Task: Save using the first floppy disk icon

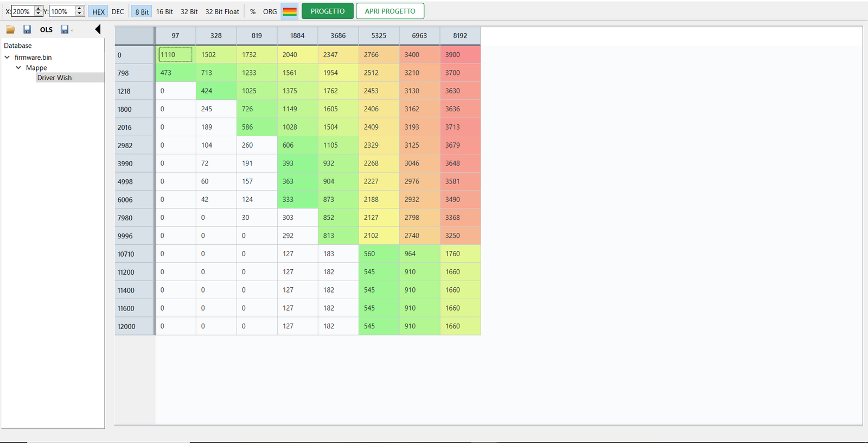Action: click(27, 29)
